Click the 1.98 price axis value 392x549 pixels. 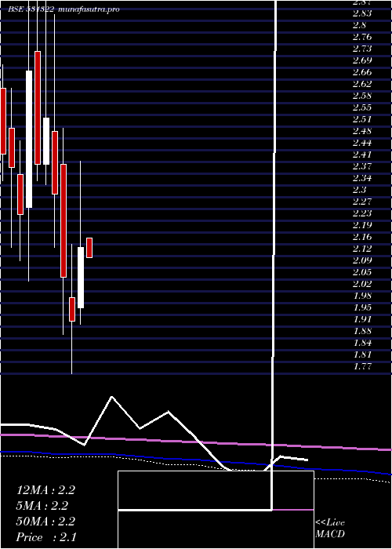361,296
